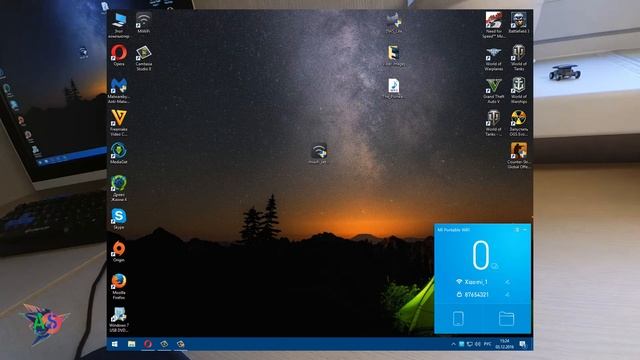This screenshot has width=640, height=360.
Task: Open the This PC computer desktop icon
Action: click(119, 25)
